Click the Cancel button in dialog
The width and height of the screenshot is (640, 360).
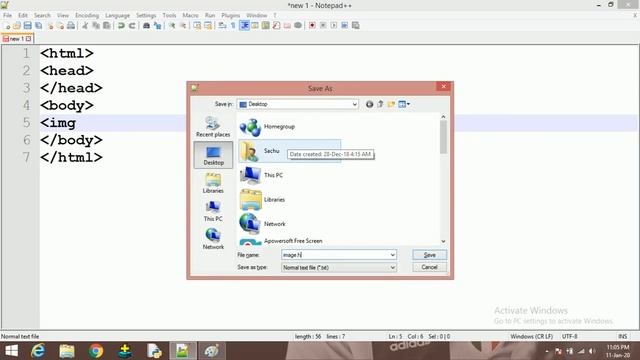click(429, 267)
